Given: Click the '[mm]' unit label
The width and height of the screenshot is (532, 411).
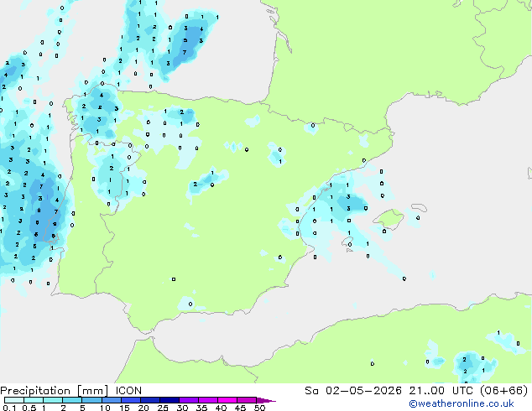Looking at the screenshot, I should point(92,391).
